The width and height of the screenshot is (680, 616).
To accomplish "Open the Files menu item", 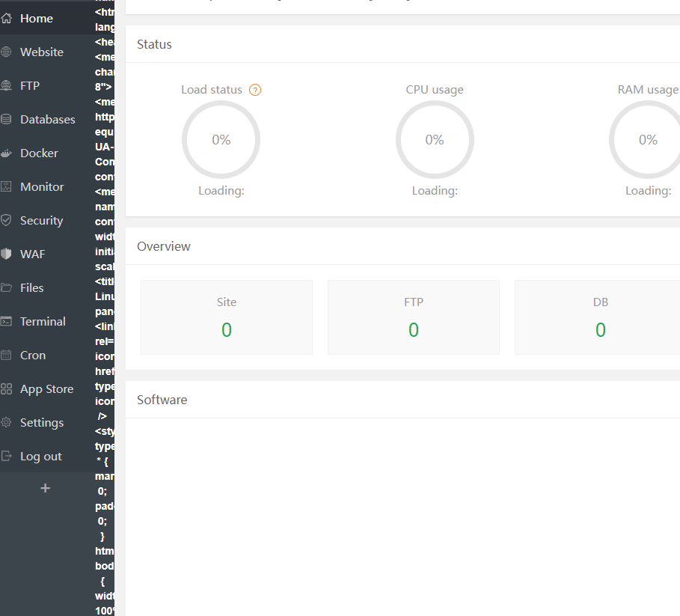I will [x=32, y=287].
